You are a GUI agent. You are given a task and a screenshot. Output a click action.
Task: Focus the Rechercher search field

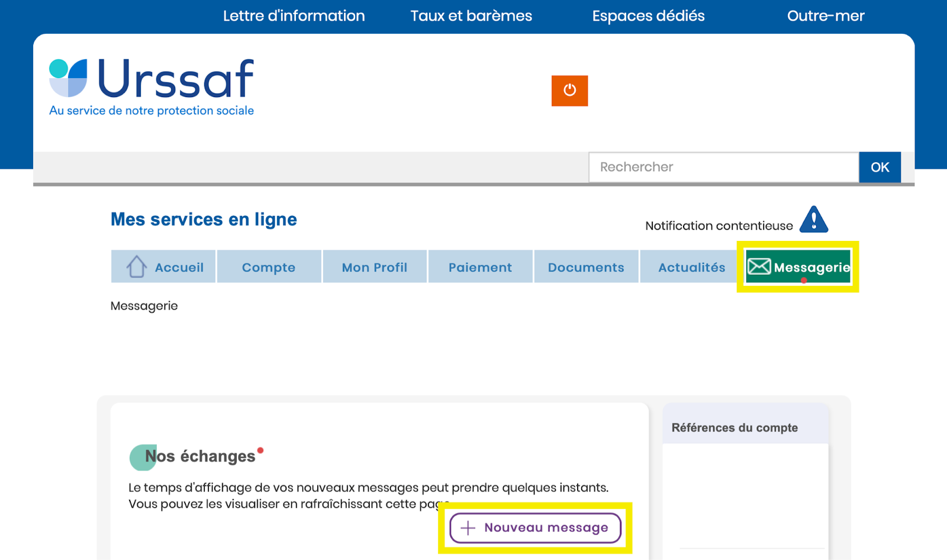click(x=723, y=167)
